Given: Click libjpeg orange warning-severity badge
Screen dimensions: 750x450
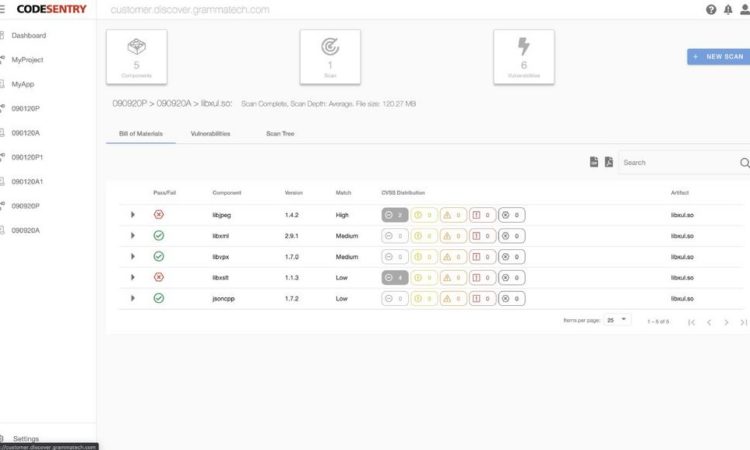Looking at the screenshot, I should click(x=453, y=215).
